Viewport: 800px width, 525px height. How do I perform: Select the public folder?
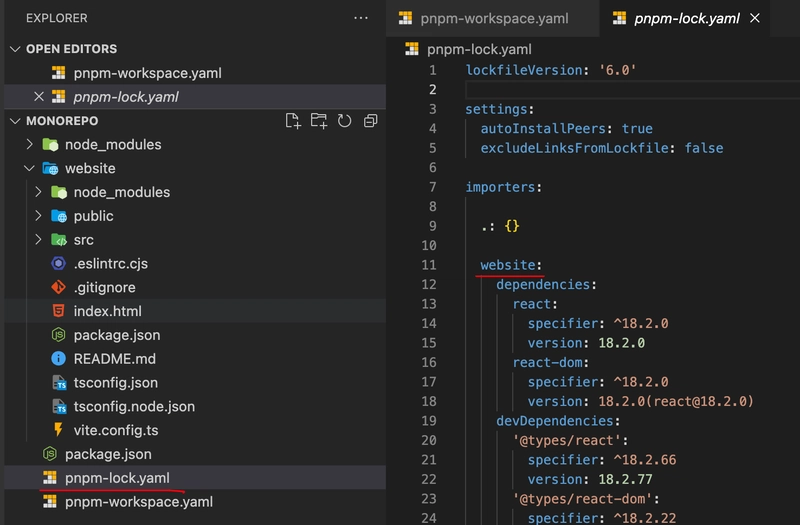tap(195, 216)
